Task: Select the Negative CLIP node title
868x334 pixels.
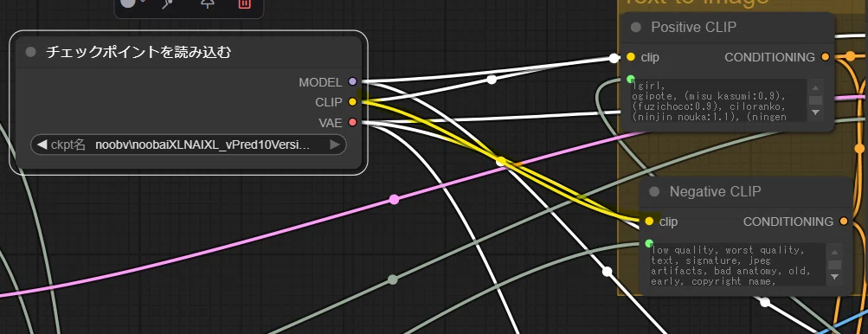Action: (x=715, y=191)
